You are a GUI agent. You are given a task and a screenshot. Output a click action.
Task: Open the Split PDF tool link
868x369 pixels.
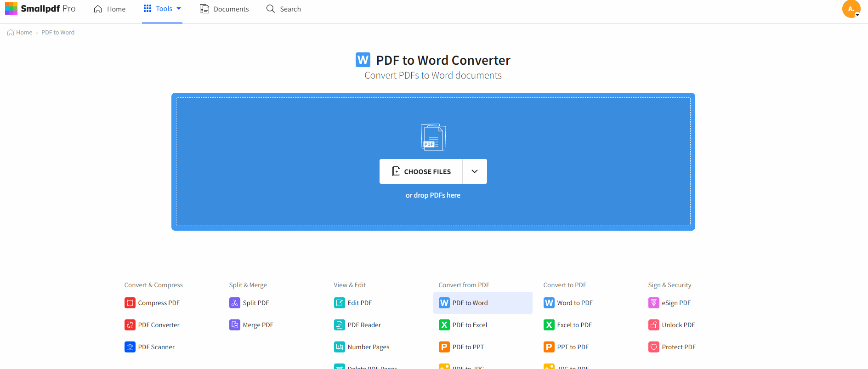[x=256, y=303]
